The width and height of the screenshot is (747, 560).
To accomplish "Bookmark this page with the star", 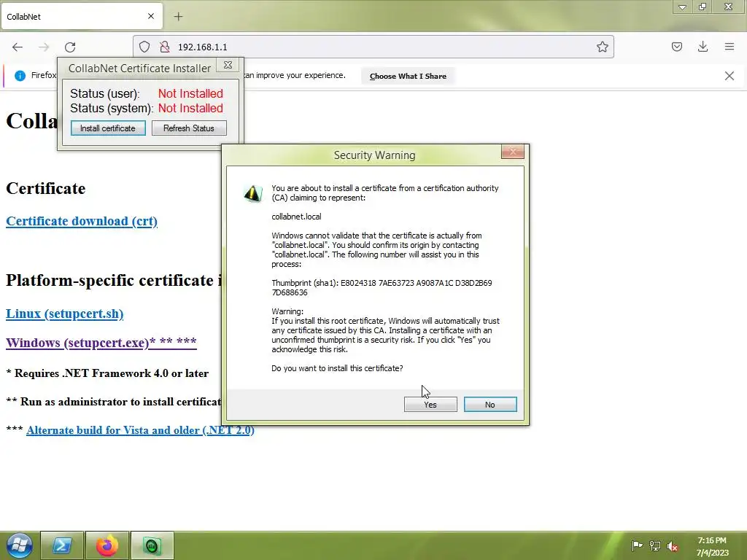I will pyautogui.click(x=602, y=47).
